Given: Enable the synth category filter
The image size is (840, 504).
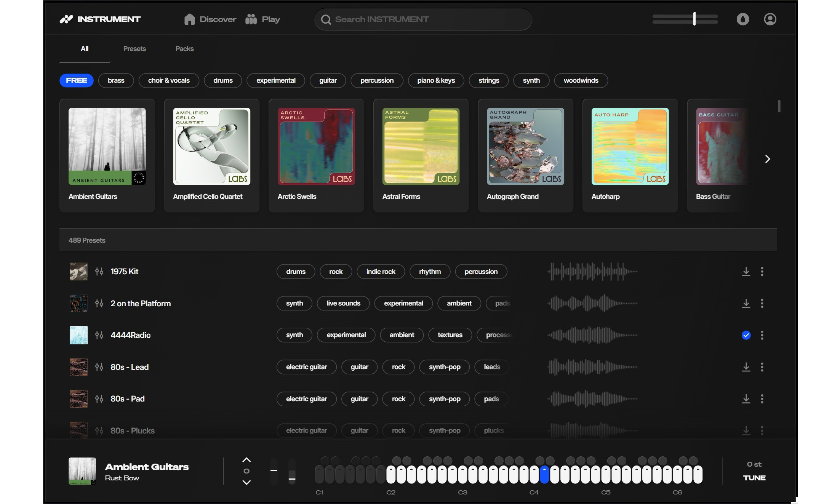Looking at the screenshot, I should click(531, 80).
